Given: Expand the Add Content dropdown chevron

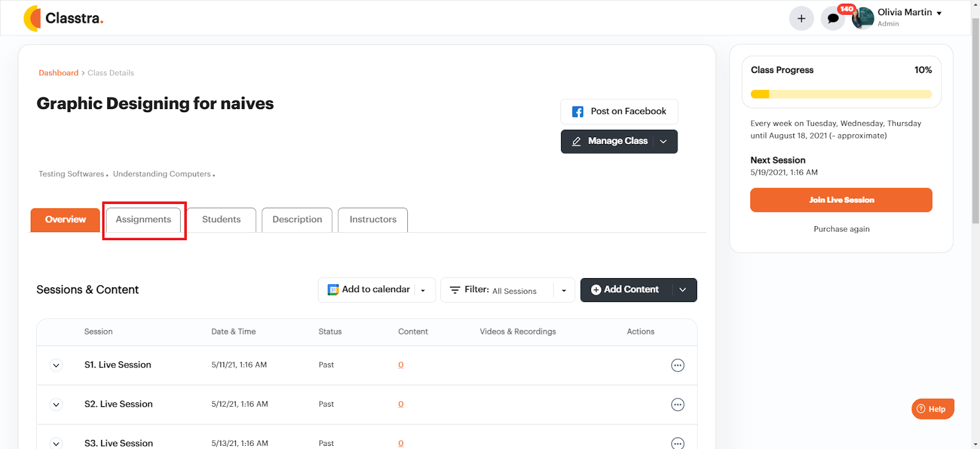Looking at the screenshot, I should pos(683,290).
